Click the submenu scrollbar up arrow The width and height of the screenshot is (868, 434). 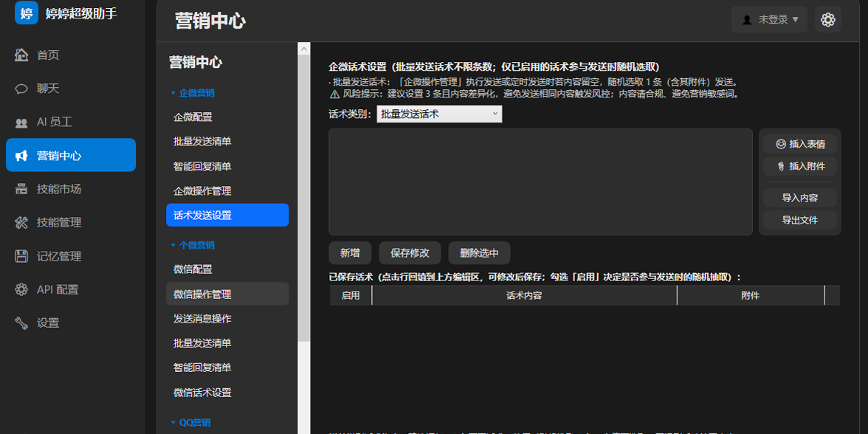point(304,49)
